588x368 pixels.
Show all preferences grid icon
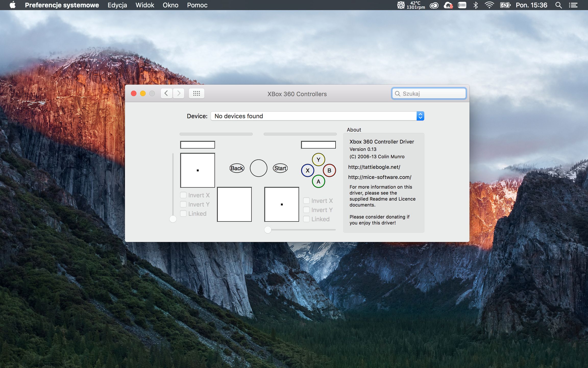click(196, 94)
